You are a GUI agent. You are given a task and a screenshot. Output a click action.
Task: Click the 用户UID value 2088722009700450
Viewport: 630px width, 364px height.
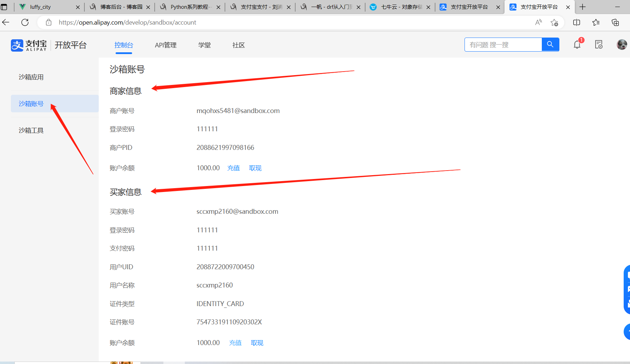(225, 267)
